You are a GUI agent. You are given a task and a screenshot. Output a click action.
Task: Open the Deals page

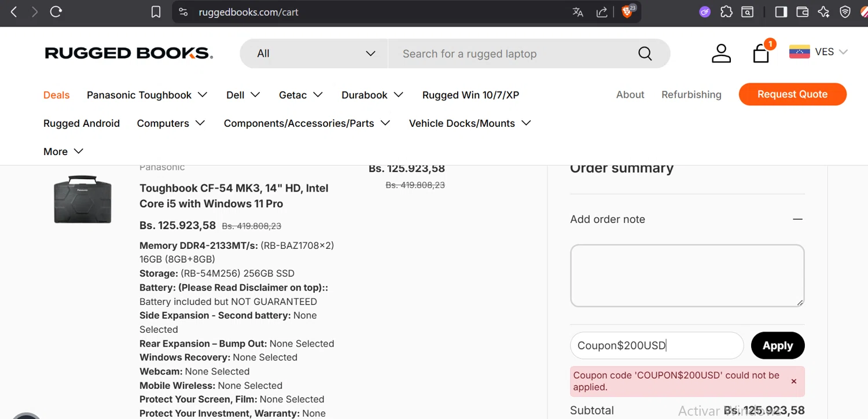click(57, 95)
